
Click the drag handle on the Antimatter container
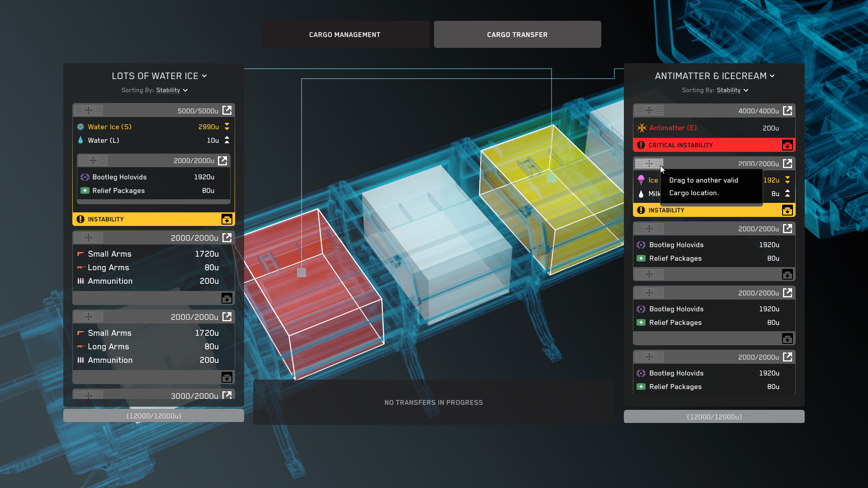point(649,110)
